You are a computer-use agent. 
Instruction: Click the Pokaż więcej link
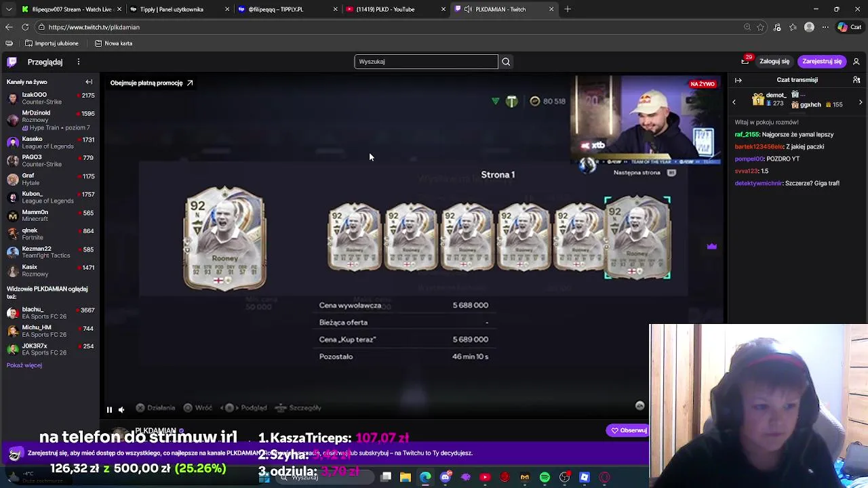24,365
